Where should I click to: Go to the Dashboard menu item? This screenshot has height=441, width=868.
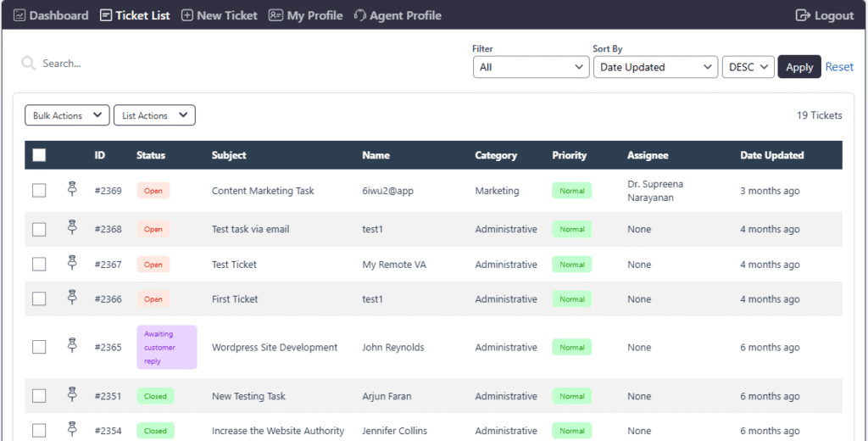pyautogui.click(x=51, y=15)
